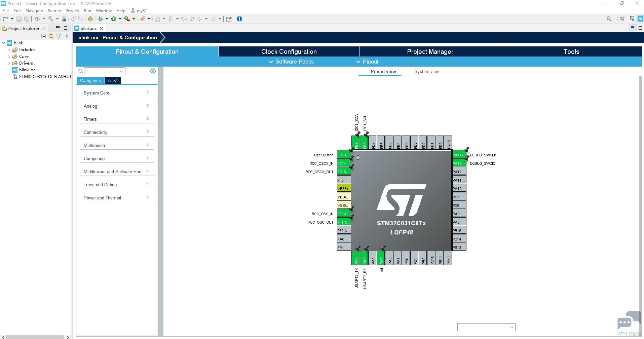Click pin PC13 labeled User Button
Image resolution: width=644 pixels, height=339 pixels.
pyautogui.click(x=344, y=155)
